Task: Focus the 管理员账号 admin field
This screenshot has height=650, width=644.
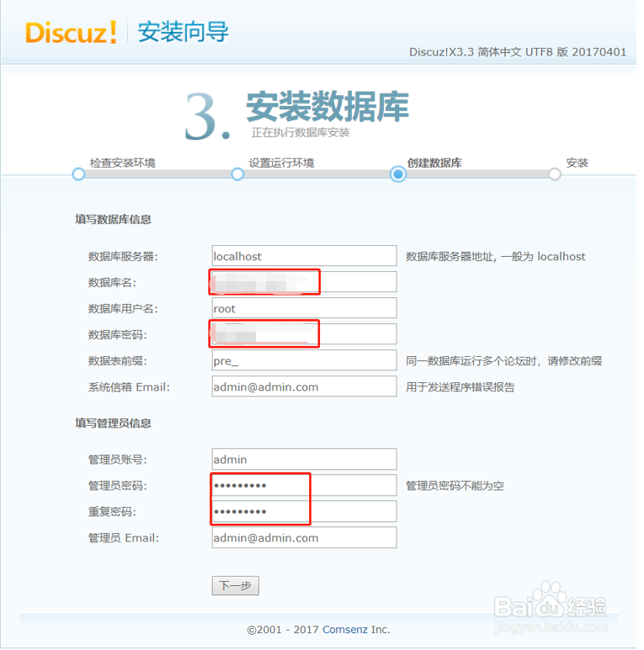Action: [x=304, y=459]
